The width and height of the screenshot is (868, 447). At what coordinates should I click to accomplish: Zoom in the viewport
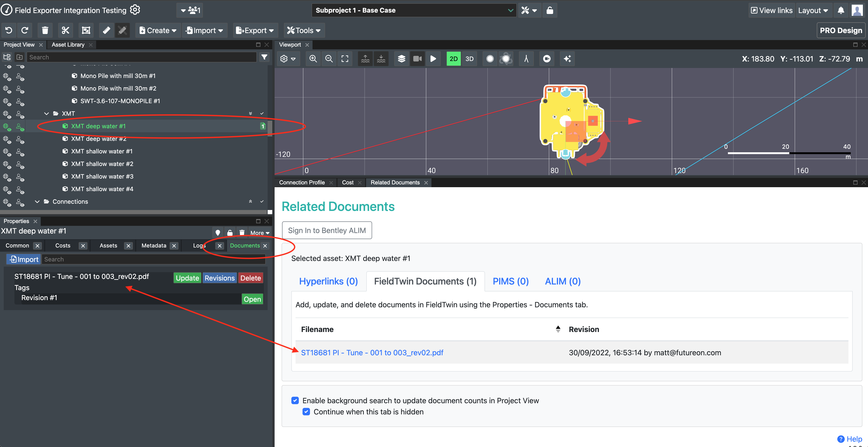click(x=313, y=59)
